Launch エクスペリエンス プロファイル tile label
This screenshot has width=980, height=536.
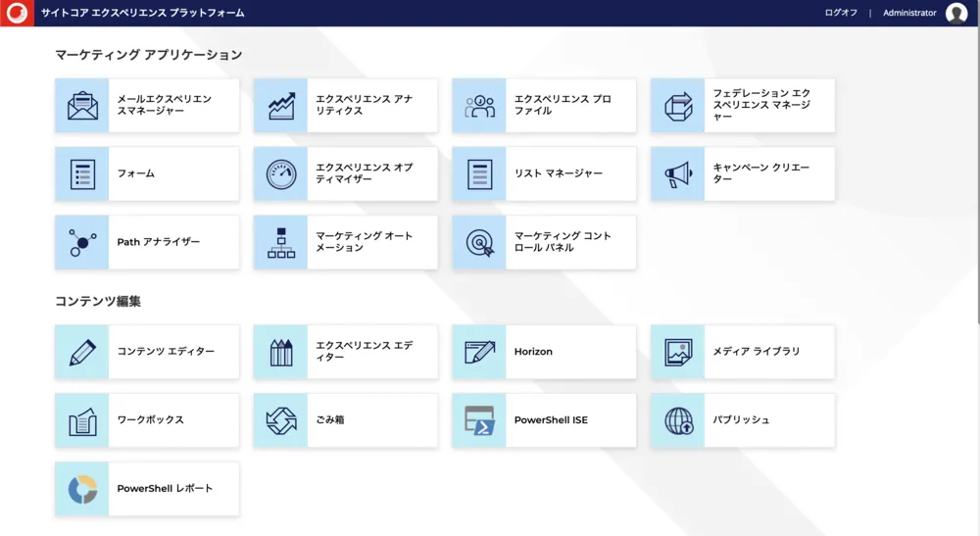point(563,105)
